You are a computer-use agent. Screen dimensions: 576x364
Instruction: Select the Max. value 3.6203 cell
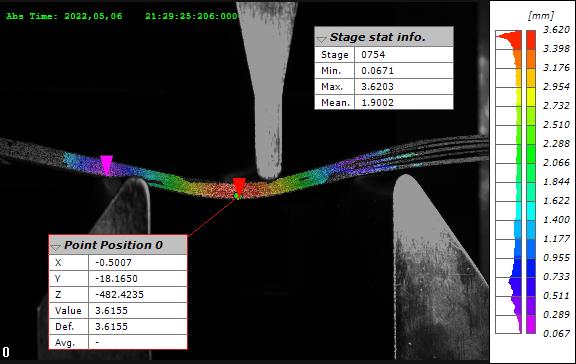click(403, 87)
